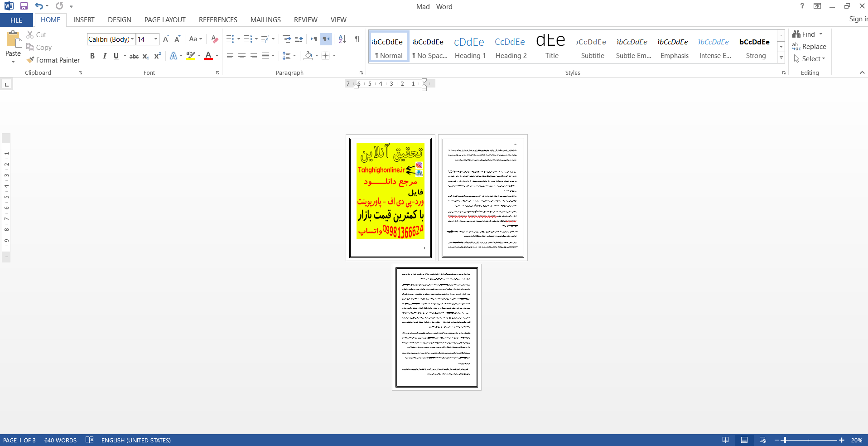Viewport: 868px width, 446px height.
Task: Click the tab selector at ruler corner
Action: coord(6,84)
